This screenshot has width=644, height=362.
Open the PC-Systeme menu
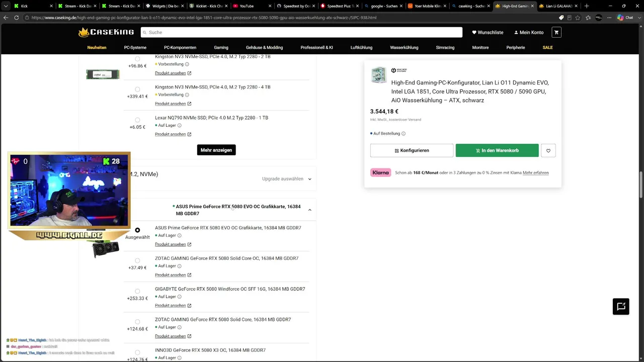pos(135,47)
